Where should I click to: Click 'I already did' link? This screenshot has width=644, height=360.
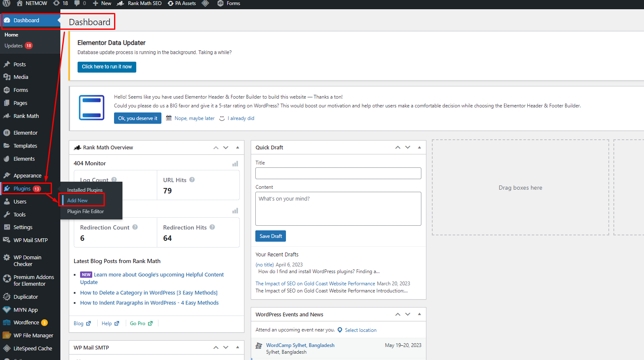(242, 118)
